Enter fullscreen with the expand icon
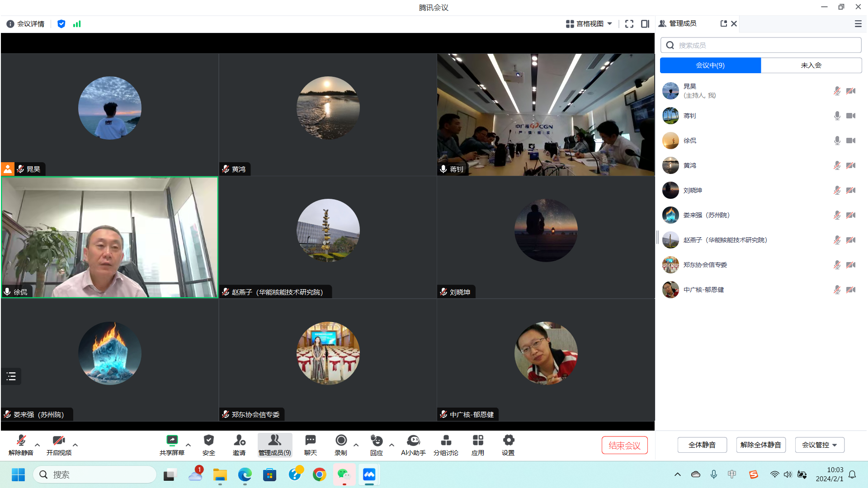The image size is (868, 488). pyautogui.click(x=629, y=24)
